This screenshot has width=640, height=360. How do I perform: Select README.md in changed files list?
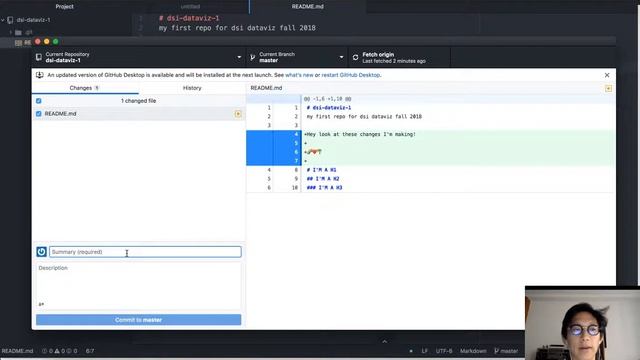[x=139, y=114]
